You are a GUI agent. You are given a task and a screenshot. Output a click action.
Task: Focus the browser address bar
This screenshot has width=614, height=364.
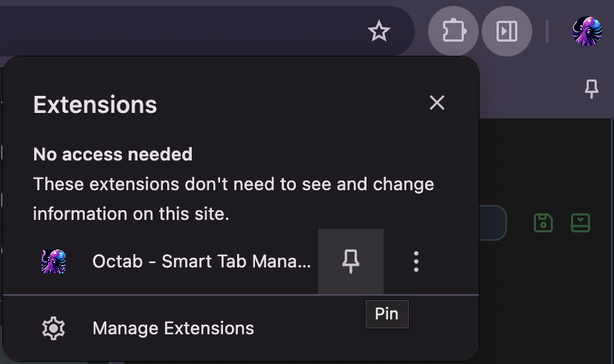(186, 31)
